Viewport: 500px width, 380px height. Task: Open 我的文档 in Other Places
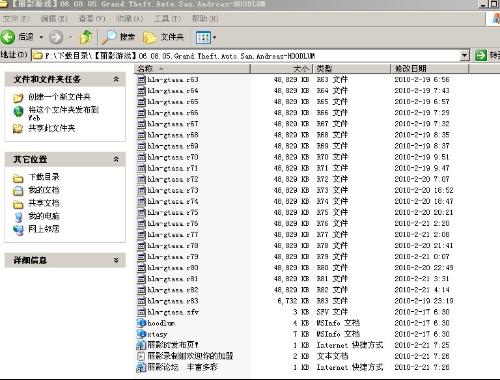44,190
